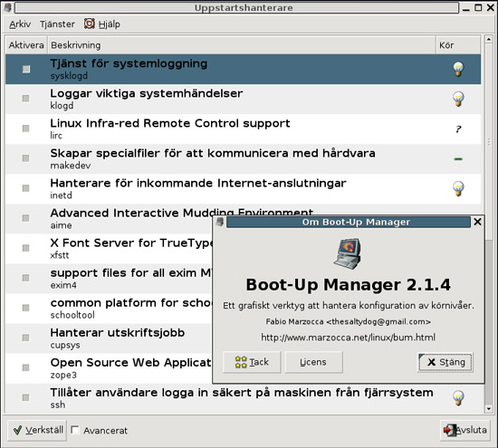Image resolution: width=498 pixels, height=448 pixels.
Task: Select the Tillåter användare logga in row
Action: click(x=243, y=398)
